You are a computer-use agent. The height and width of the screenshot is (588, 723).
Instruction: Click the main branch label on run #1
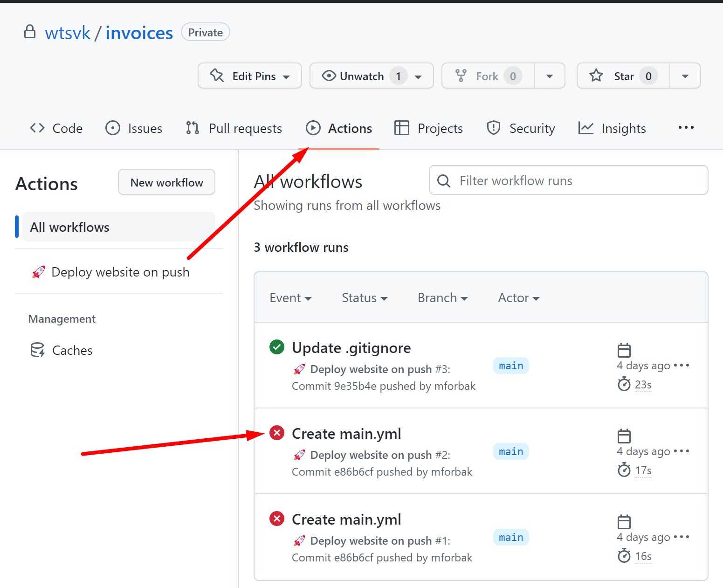coord(511,537)
